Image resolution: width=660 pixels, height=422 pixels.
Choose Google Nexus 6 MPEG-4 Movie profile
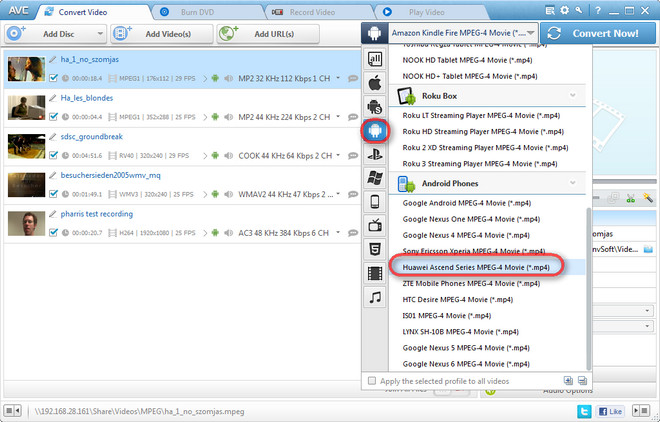tap(466, 364)
